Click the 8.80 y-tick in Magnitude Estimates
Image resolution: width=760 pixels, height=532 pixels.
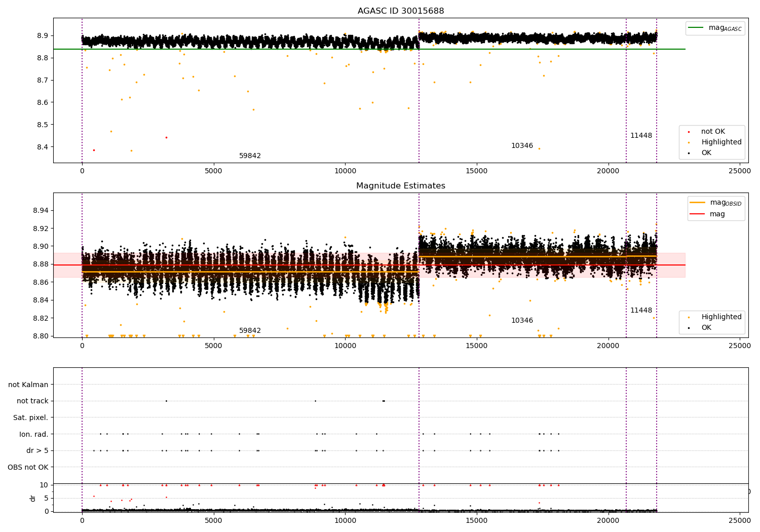click(41, 336)
